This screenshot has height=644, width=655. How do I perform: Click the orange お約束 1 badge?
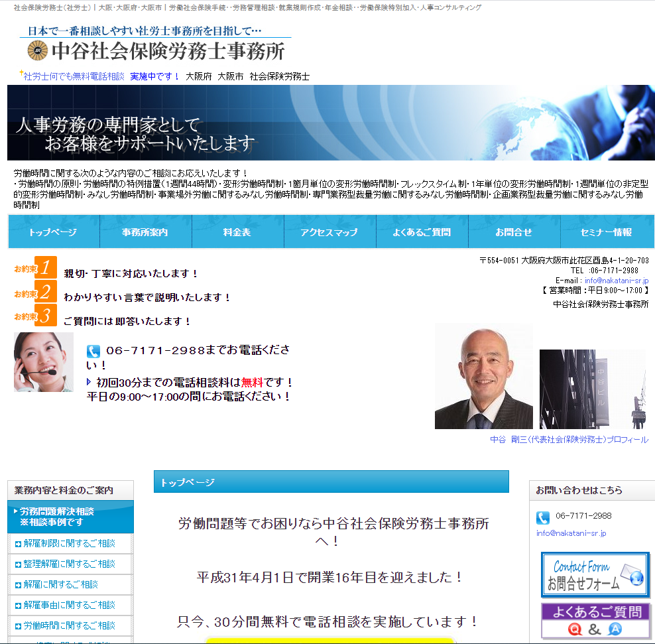tap(45, 268)
